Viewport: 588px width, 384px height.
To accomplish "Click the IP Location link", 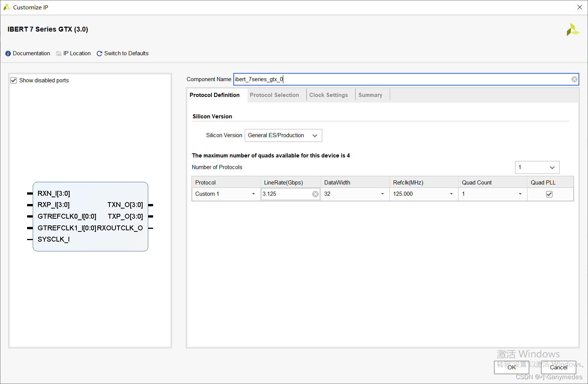I will click(x=77, y=53).
